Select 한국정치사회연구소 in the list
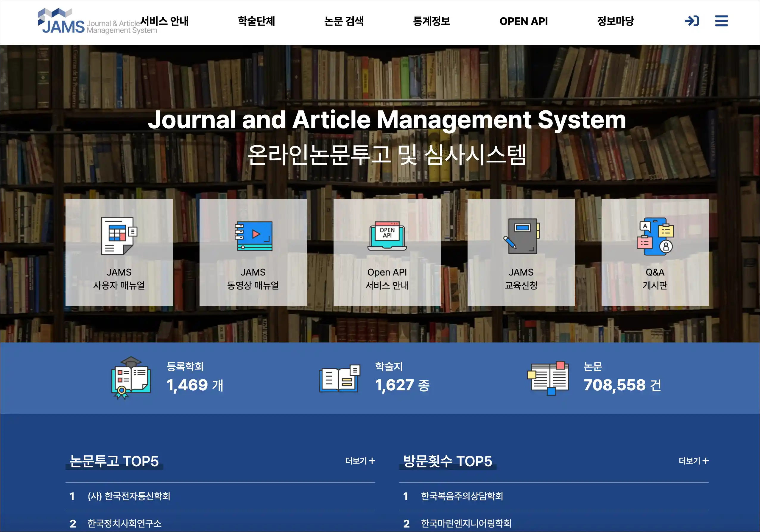The width and height of the screenshot is (760, 532). [124, 523]
